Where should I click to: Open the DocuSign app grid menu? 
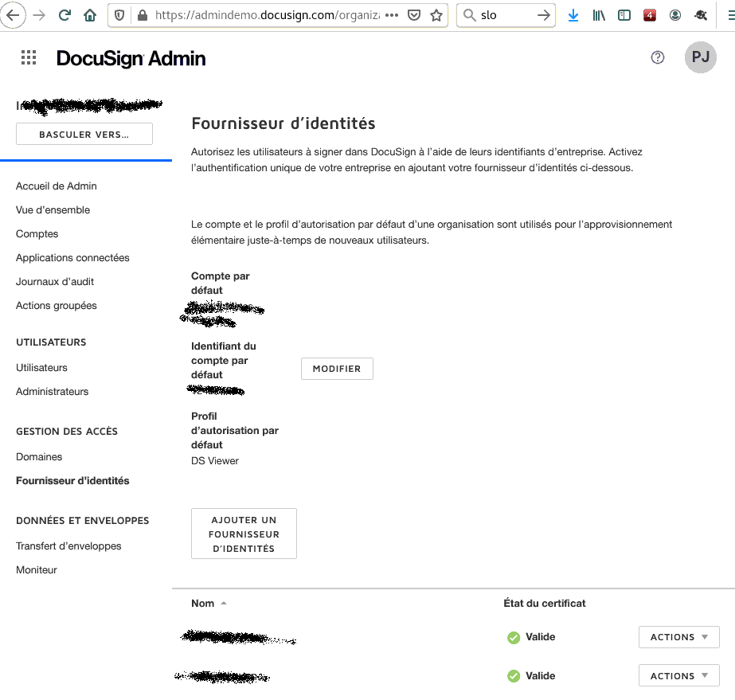pos(29,57)
